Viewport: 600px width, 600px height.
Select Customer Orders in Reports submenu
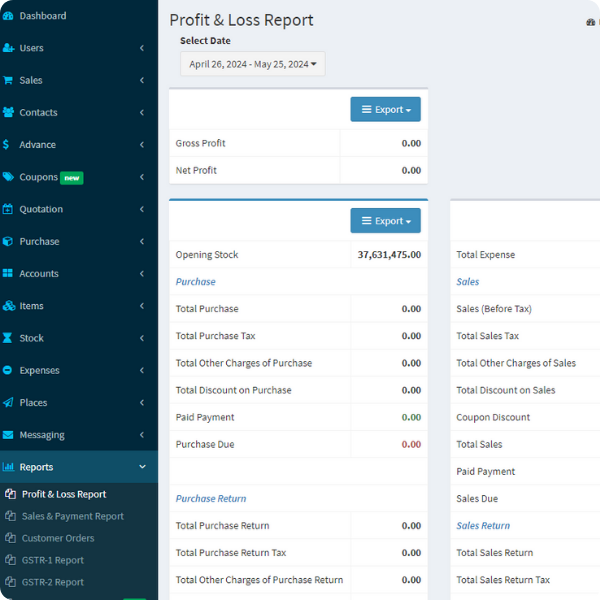pos(57,538)
